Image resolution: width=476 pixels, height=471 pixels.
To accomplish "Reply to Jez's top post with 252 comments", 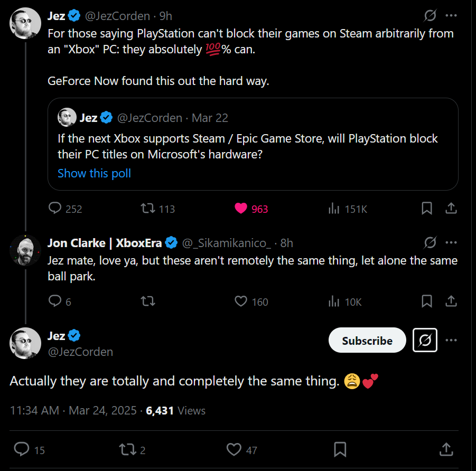I will 55,209.
